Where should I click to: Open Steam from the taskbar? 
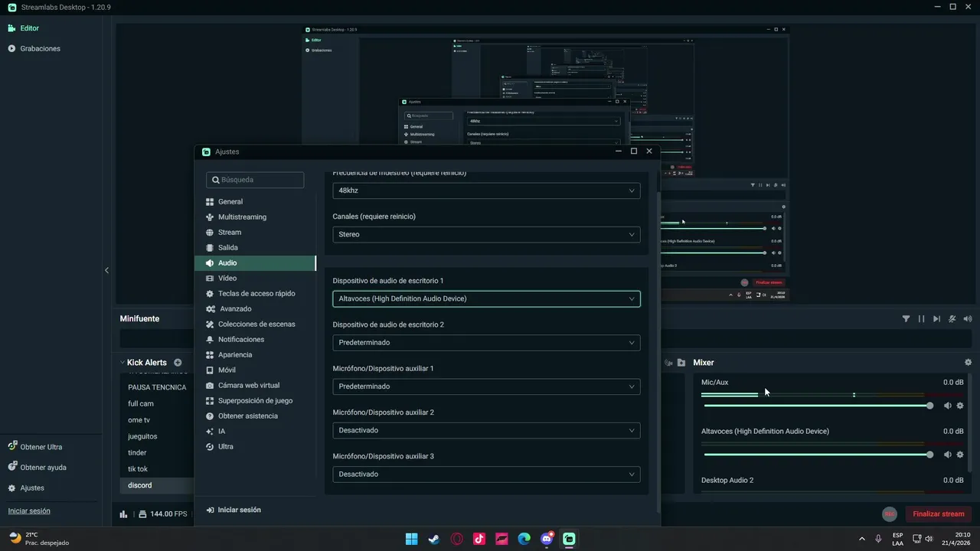pos(433,539)
